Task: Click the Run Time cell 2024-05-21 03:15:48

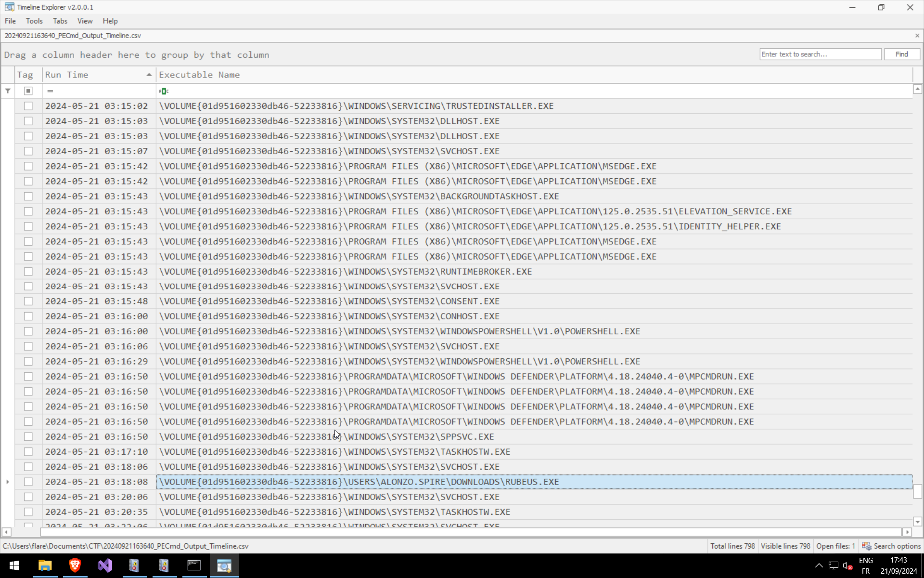Action: [99, 301]
